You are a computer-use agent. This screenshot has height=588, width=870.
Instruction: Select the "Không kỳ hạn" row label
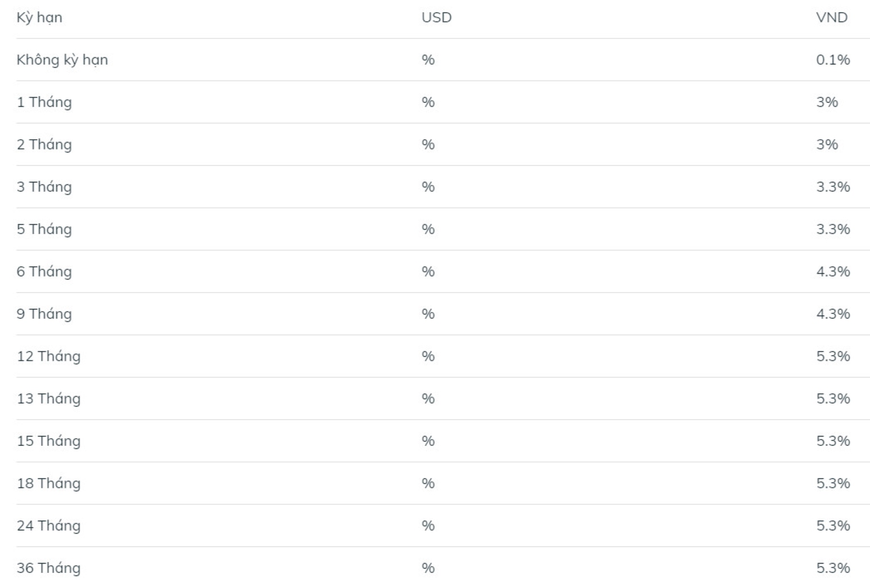click(x=62, y=60)
